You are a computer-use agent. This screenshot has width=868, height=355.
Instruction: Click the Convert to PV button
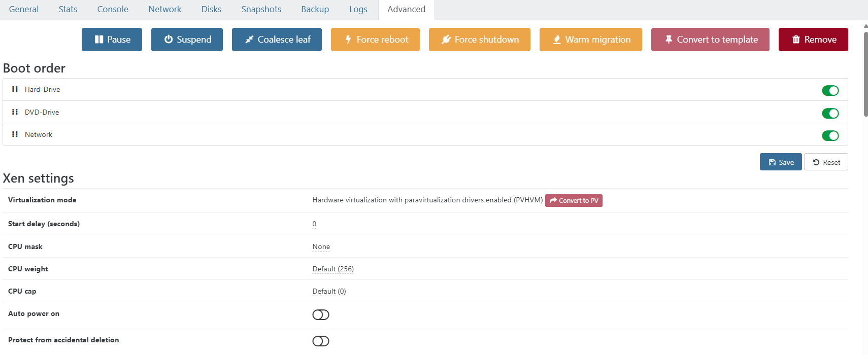(574, 201)
